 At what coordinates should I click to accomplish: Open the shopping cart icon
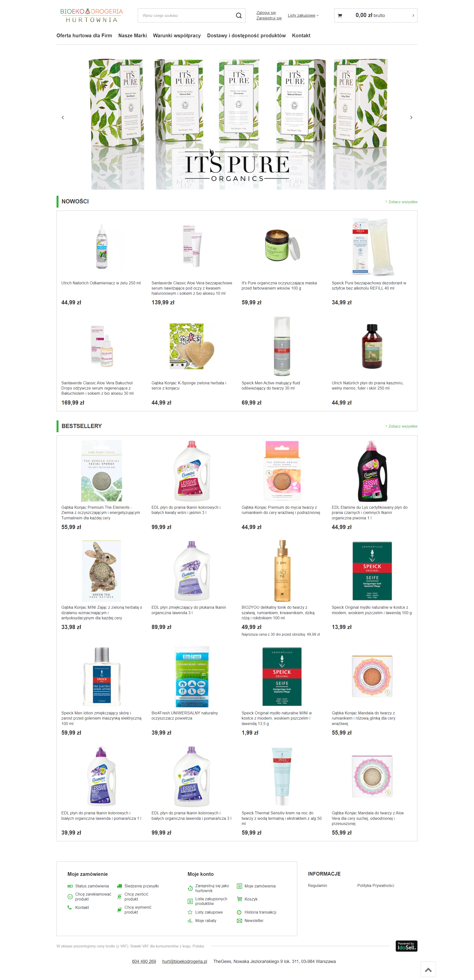click(340, 16)
